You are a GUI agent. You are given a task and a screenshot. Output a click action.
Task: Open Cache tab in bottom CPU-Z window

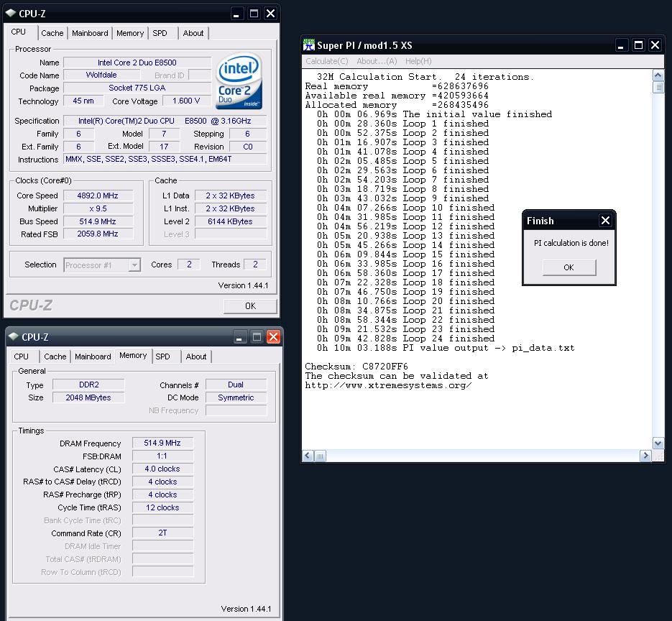click(55, 356)
